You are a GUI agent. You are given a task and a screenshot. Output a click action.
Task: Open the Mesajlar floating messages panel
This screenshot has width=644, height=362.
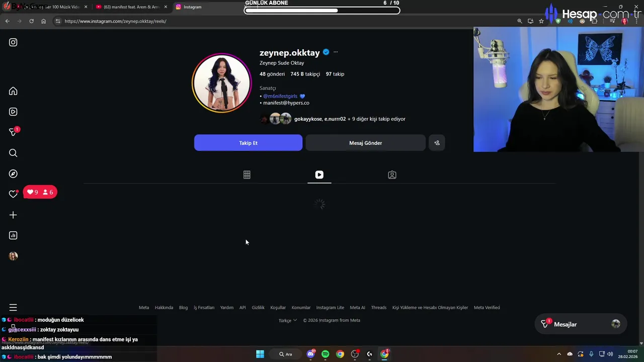580,324
